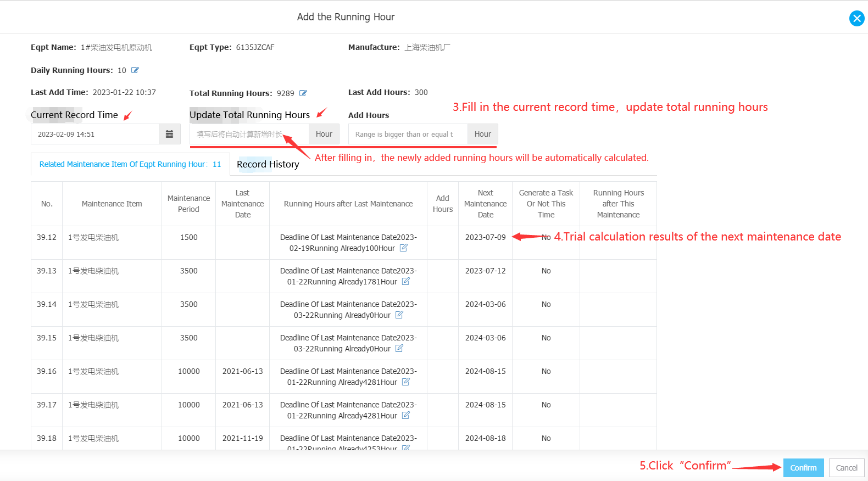Click maintenance period 10000 in row 39.17
This screenshot has width=868, height=481.
pos(189,405)
